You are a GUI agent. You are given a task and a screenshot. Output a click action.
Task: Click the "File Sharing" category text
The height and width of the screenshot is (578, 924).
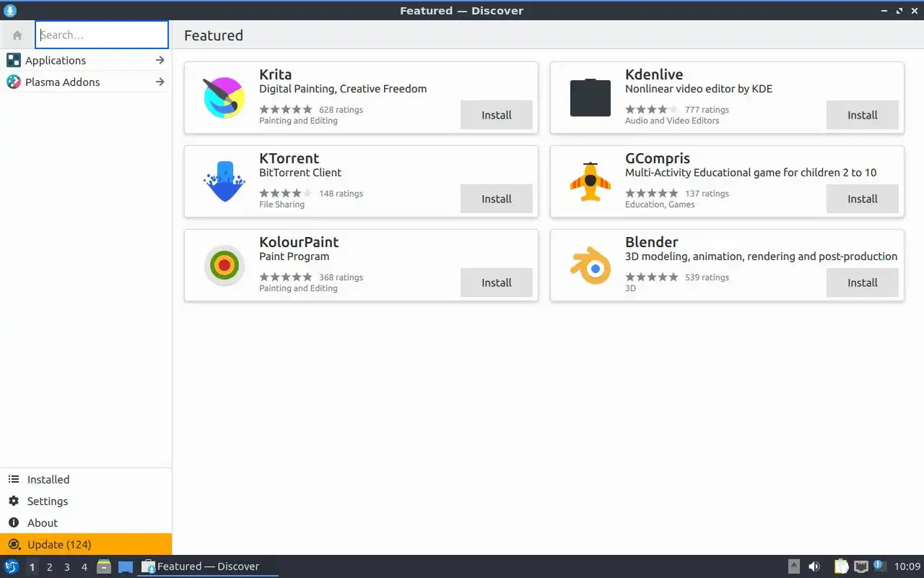click(x=282, y=204)
